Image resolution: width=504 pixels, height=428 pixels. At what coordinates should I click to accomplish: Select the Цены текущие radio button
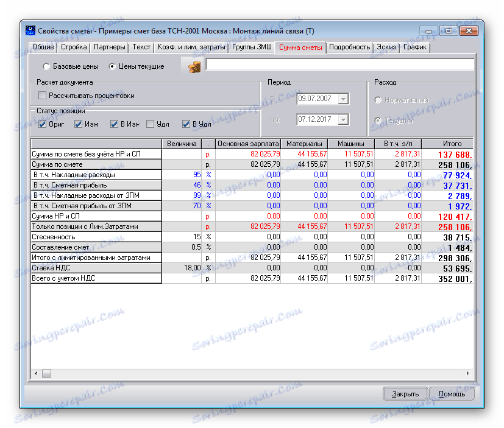coord(112,66)
